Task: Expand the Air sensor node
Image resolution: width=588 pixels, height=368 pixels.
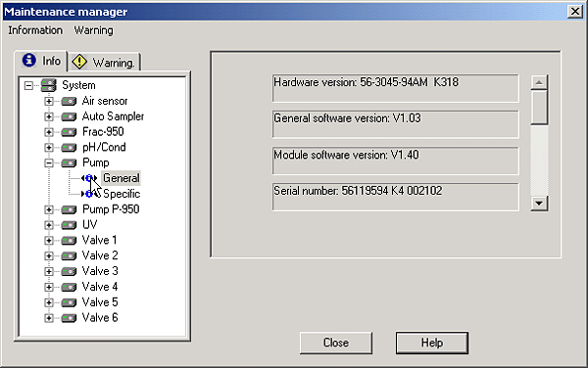Action: [x=49, y=102]
